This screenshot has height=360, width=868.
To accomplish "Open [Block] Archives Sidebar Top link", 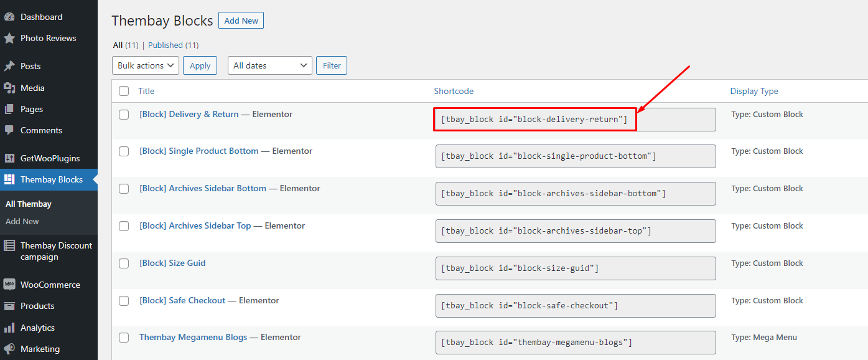I will [195, 225].
